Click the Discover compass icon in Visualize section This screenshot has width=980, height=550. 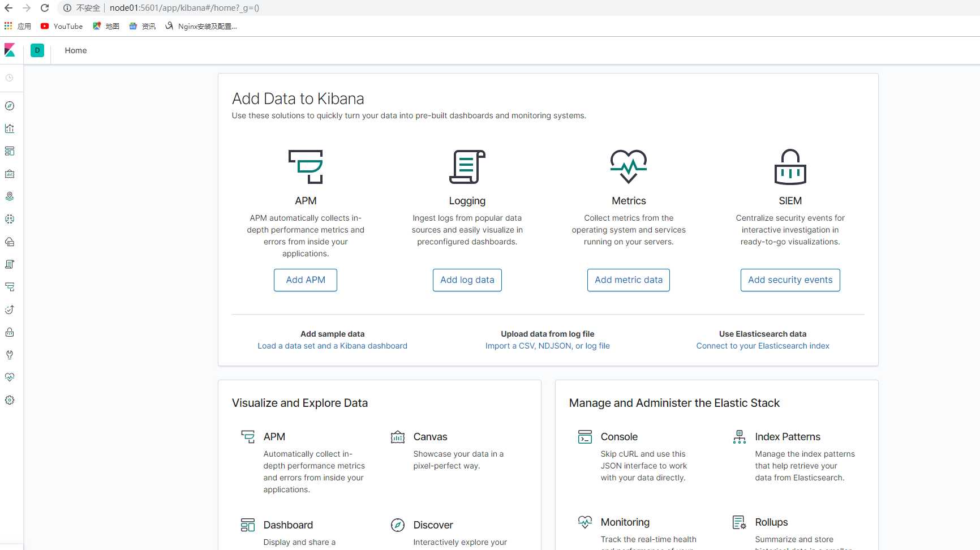(x=398, y=525)
